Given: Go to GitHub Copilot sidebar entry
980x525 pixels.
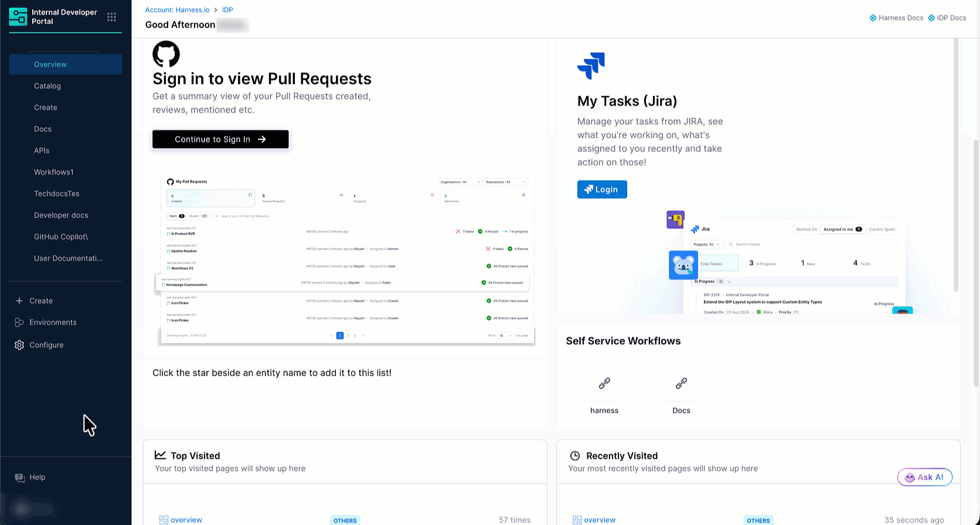Looking at the screenshot, I should pyautogui.click(x=61, y=237).
